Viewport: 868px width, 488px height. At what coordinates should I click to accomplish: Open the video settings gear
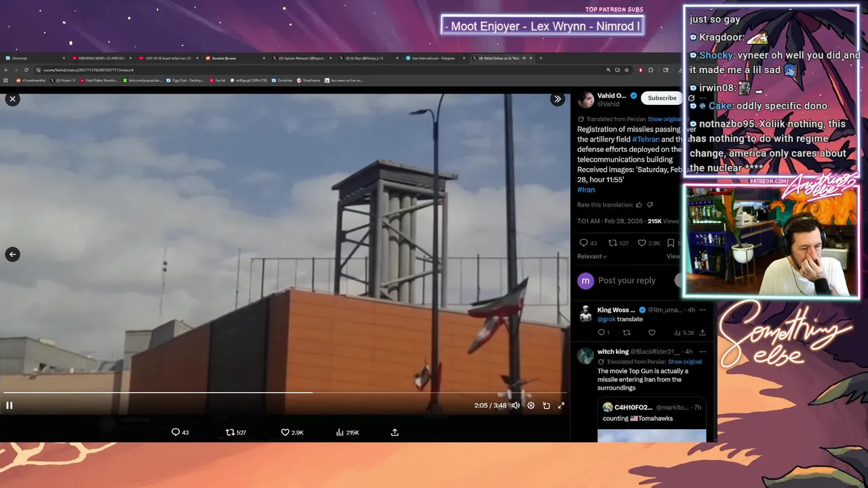tap(531, 405)
